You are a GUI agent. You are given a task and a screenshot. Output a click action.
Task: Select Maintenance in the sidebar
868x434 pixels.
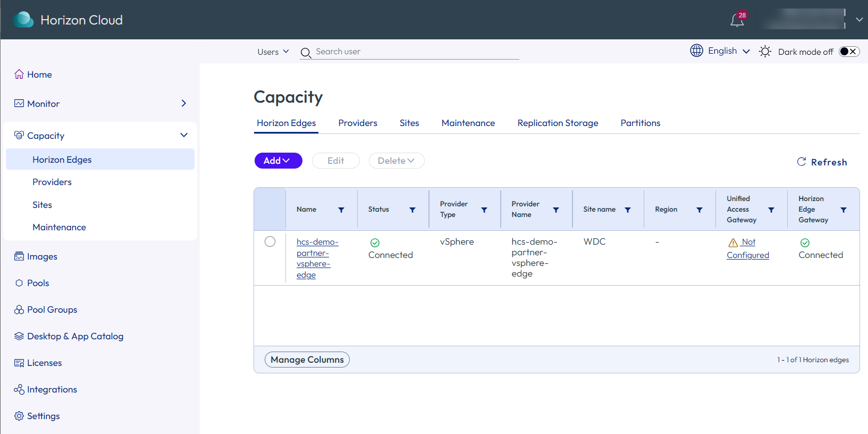[59, 227]
